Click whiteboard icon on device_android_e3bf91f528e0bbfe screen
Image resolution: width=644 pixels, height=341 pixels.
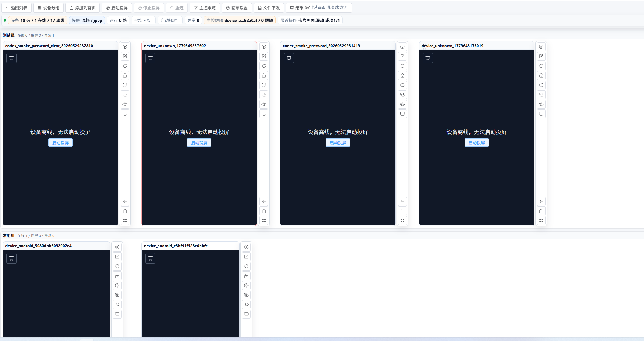150,258
